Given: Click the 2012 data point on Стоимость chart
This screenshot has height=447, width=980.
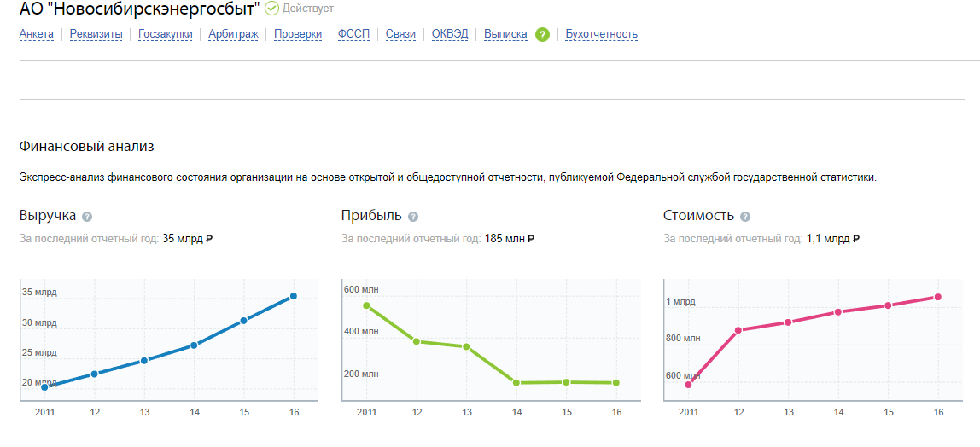Looking at the screenshot, I should coord(738,330).
